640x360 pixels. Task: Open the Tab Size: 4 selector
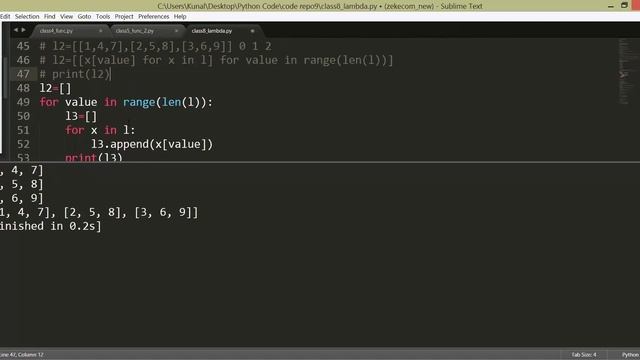584,355
